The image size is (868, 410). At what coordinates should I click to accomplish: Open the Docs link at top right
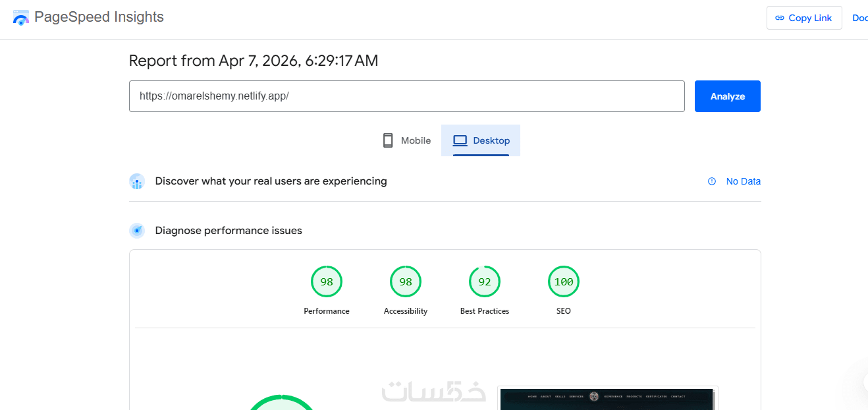[x=860, y=18]
